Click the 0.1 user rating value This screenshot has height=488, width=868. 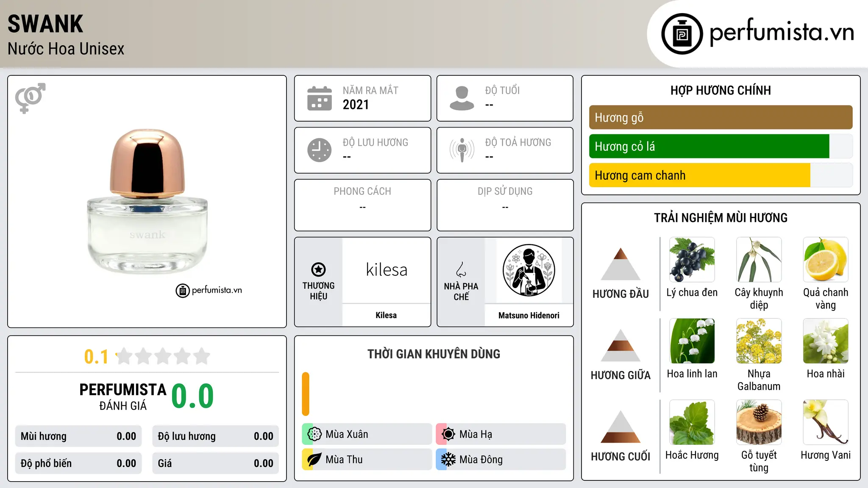point(96,357)
